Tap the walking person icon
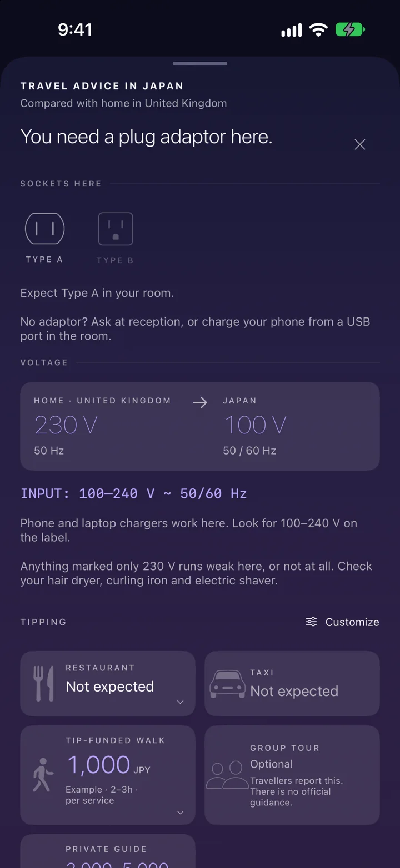Image resolution: width=400 pixels, height=868 pixels. tap(43, 774)
